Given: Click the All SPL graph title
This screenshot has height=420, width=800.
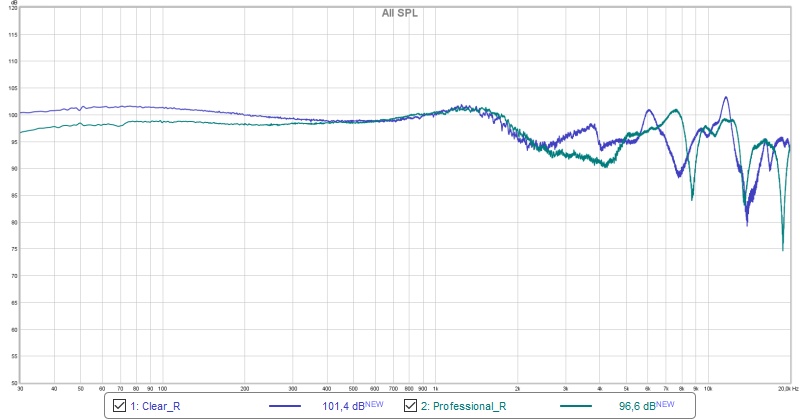Looking at the screenshot, I should click(400, 13).
